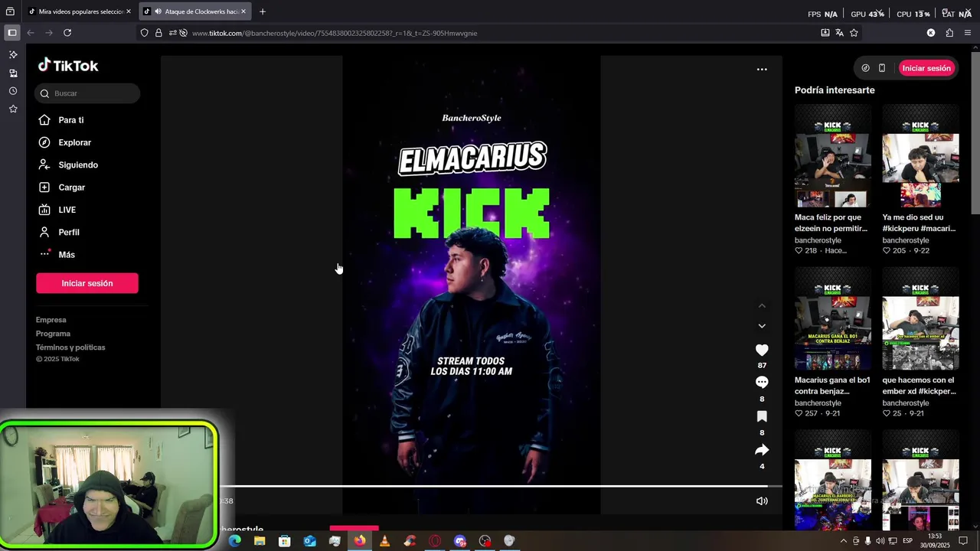Click the get-app phone icon in header
The image size is (980, 551).
pos(882,68)
